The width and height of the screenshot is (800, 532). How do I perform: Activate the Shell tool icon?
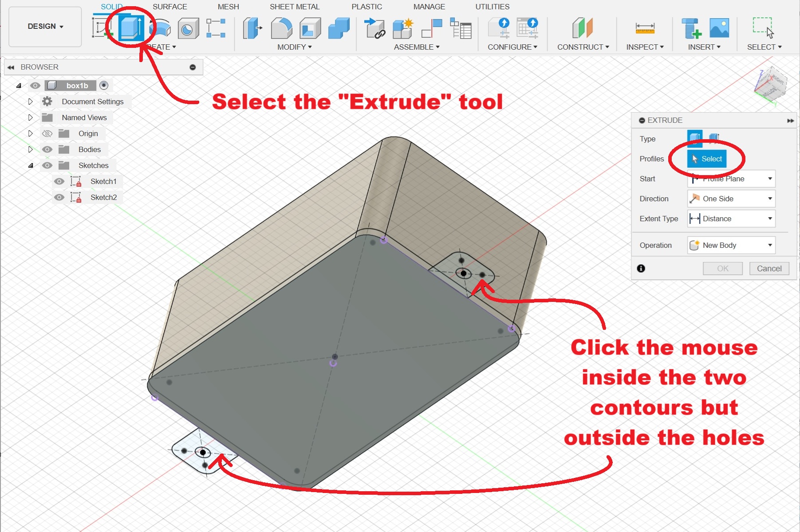[310, 28]
